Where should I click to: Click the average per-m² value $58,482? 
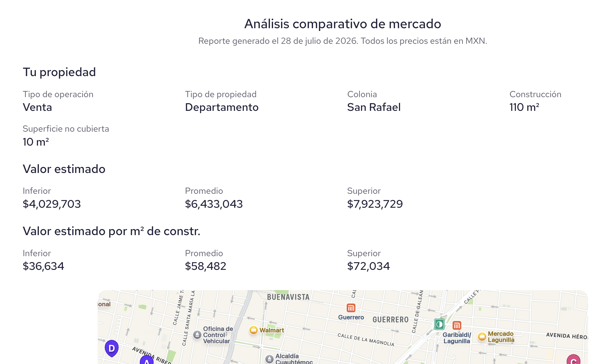[205, 266]
